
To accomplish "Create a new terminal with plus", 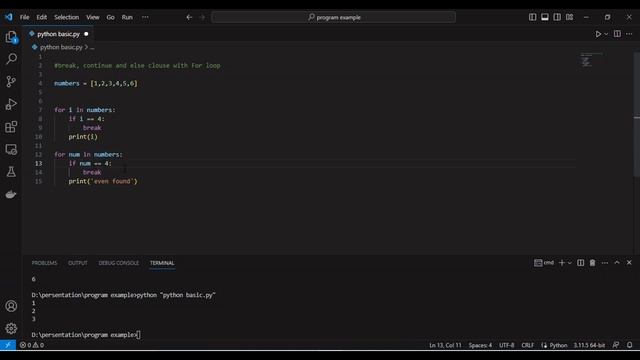I will coord(562,263).
